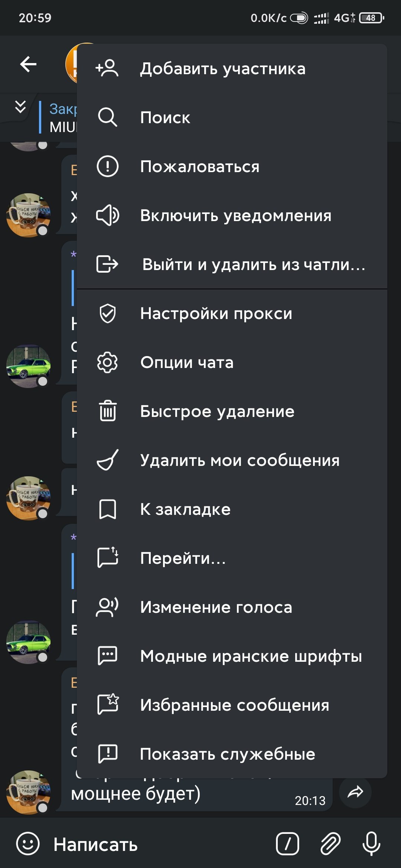The image size is (401, 868).
Task: Open Настройки прокси shield icon
Action: tap(108, 313)
